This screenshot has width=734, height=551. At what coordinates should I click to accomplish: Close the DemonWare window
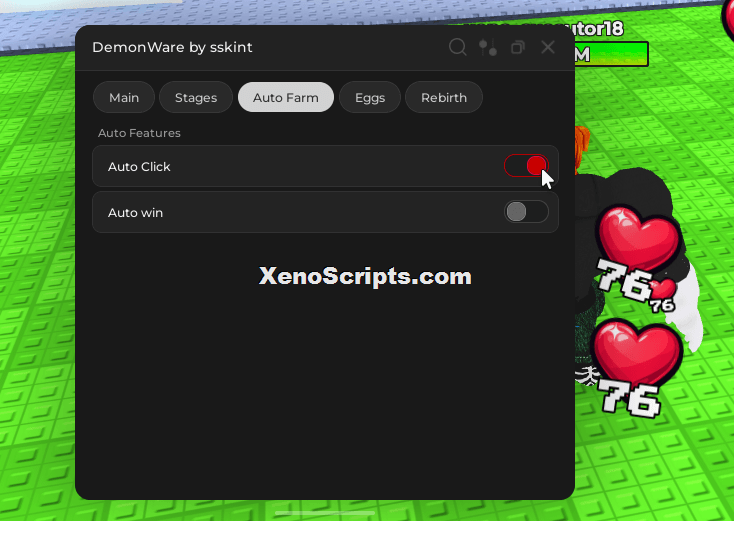tap(548, 47)
